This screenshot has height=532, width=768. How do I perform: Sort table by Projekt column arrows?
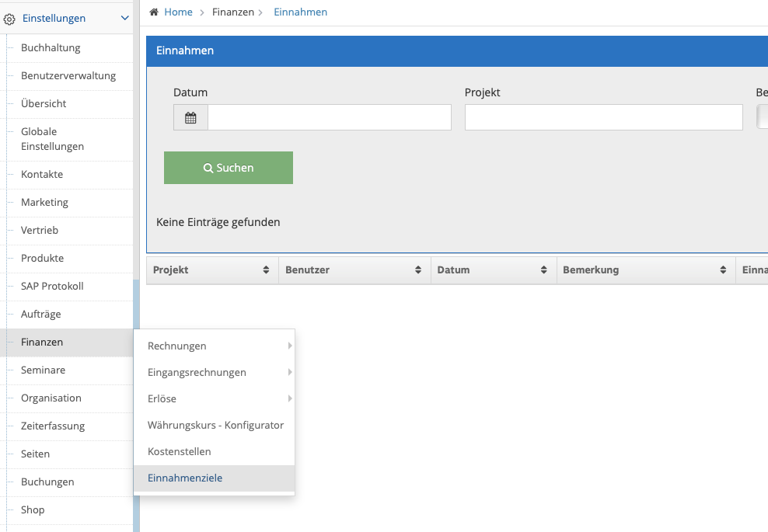[266, 269]
